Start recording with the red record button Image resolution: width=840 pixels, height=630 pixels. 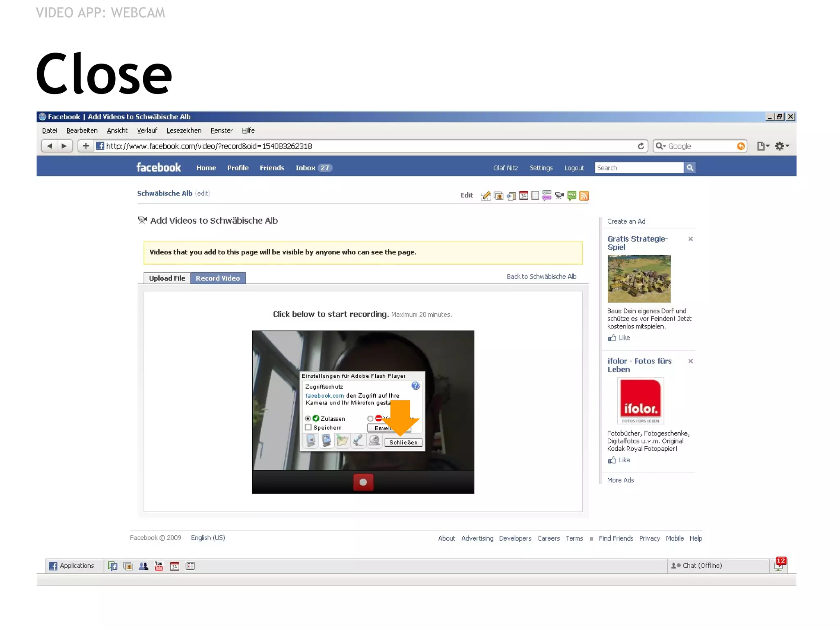363,482
